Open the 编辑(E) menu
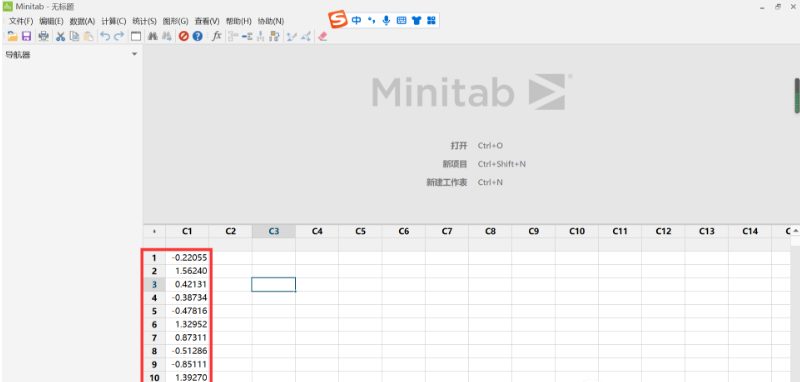Screen dimensions: 800x382 [51, 21]
